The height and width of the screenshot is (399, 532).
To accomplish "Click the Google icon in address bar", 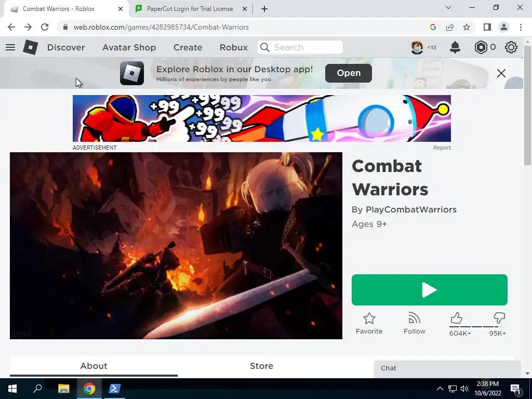I will click(x=433, y=27).
